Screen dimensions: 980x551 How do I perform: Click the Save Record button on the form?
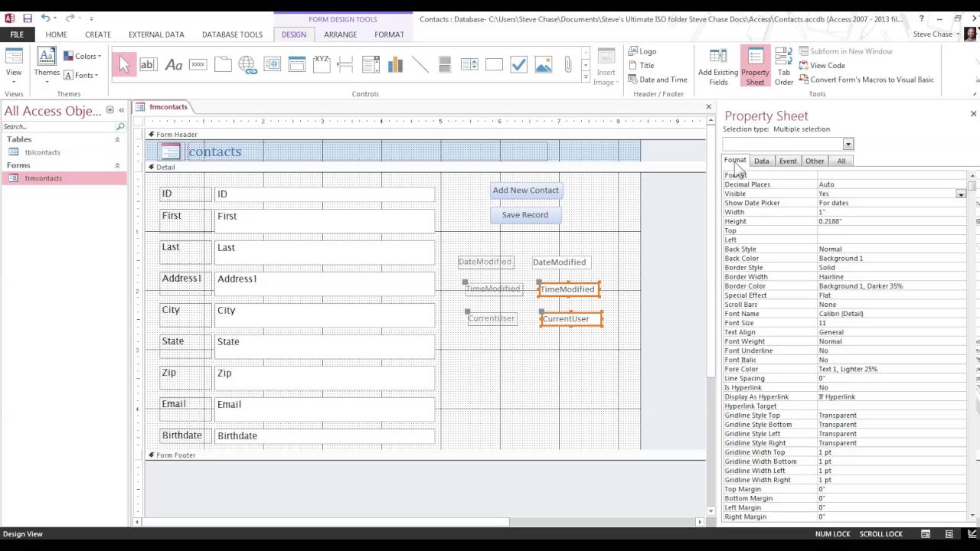coord(525,215)
